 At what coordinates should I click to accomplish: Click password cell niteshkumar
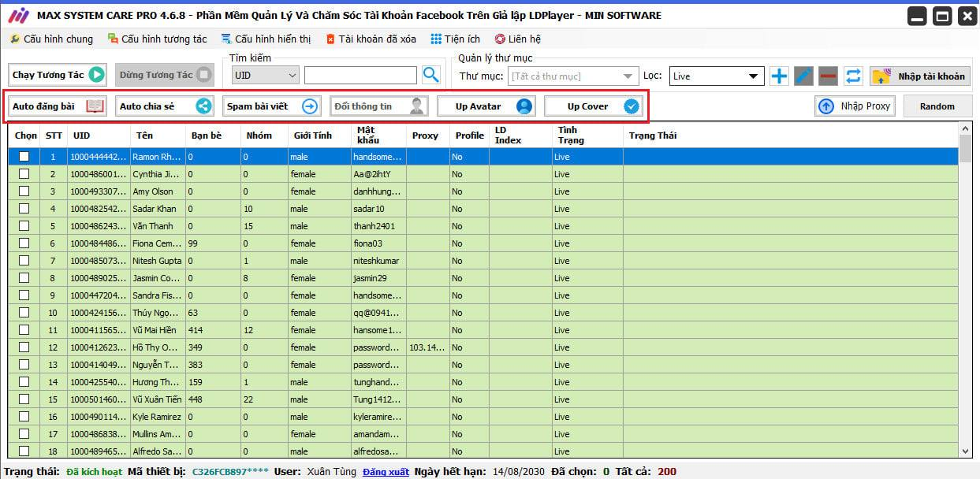378,261
